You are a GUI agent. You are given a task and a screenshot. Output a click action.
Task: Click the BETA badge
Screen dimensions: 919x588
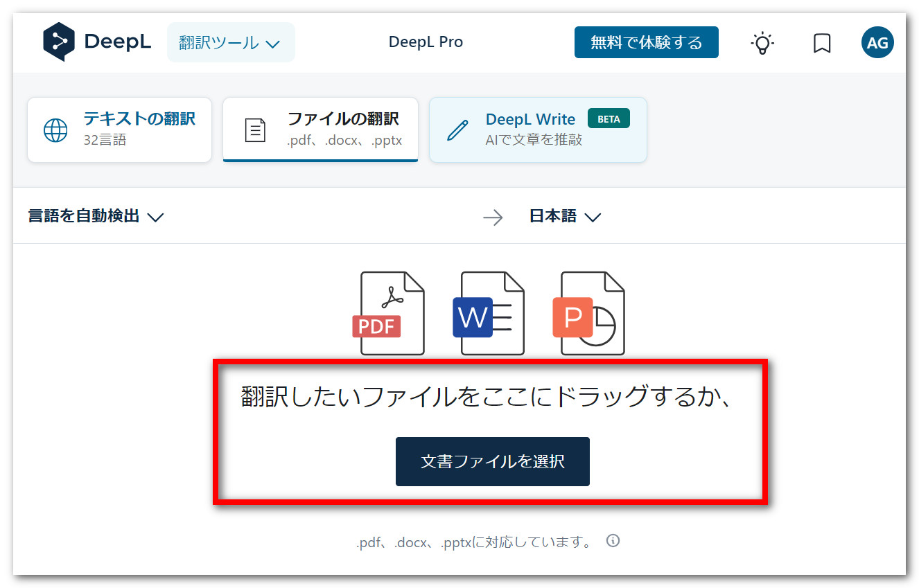[609, 118]
